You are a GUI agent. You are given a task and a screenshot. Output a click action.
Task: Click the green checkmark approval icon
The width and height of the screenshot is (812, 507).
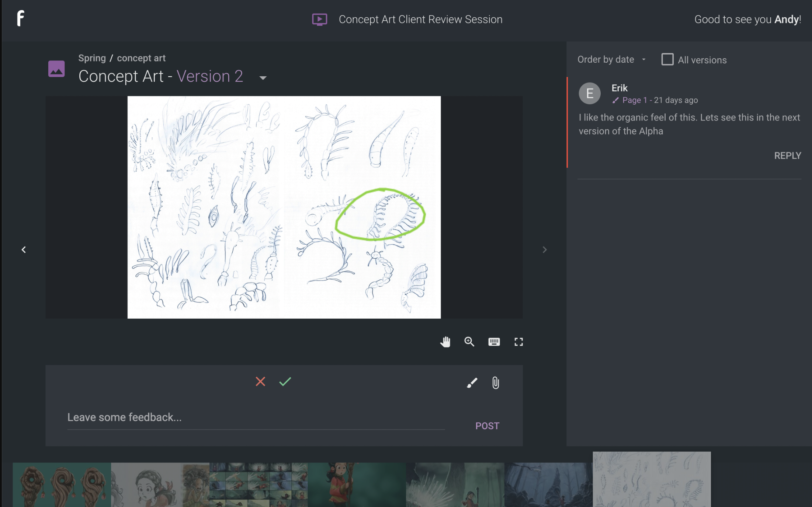pos(284,382)
